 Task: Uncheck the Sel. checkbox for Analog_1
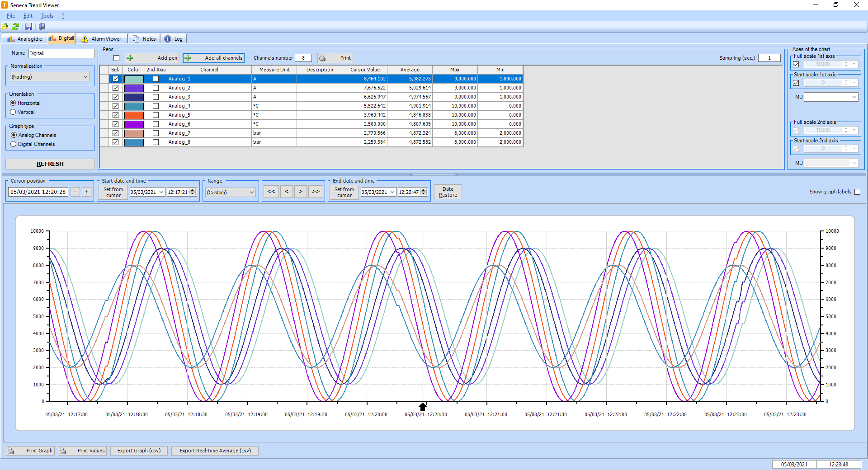[116, 79]
